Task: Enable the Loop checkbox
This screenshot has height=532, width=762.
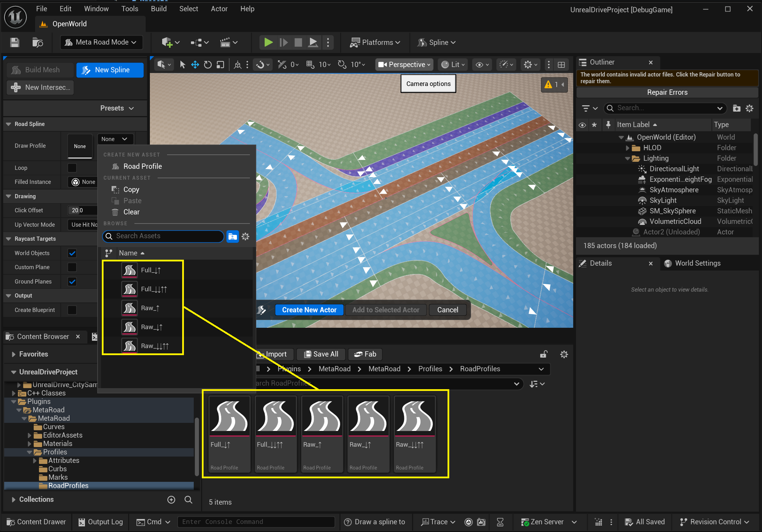Action: [x=72, y=168]
